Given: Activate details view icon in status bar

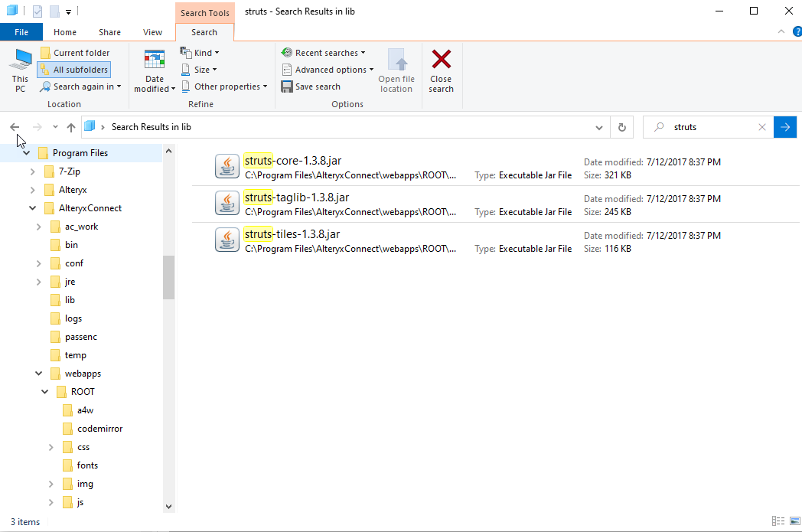Looking at the screenshot, I should 778,521.
